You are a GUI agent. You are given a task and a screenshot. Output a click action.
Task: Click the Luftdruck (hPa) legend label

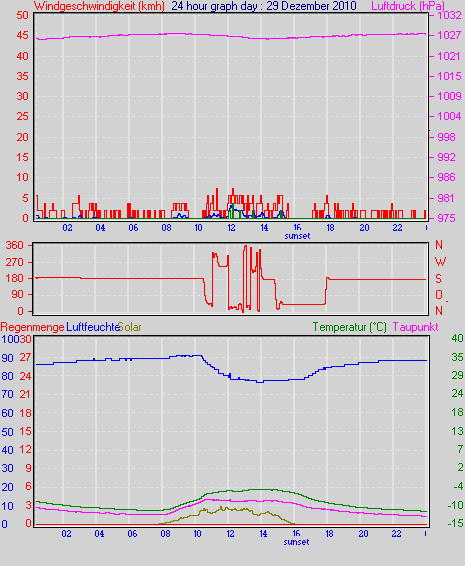[x=408, y=6]
